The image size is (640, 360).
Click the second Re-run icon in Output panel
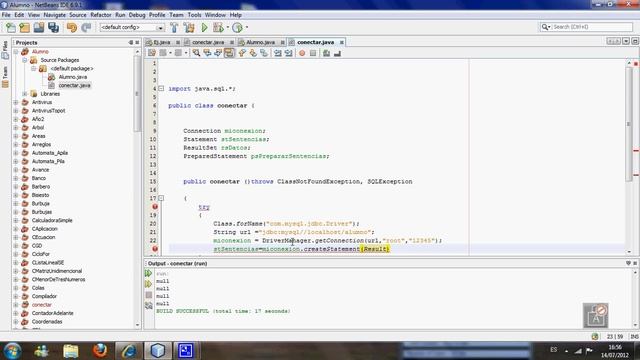148,284
